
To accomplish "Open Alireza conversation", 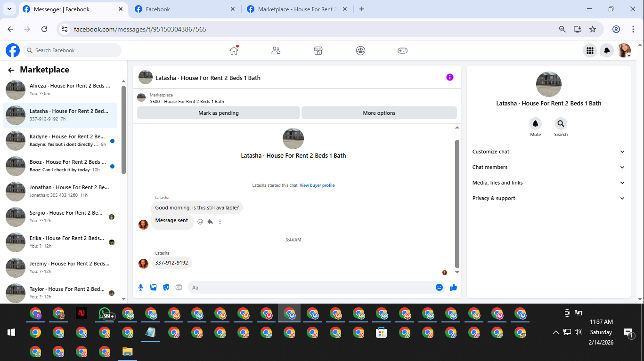I will 60,89.
